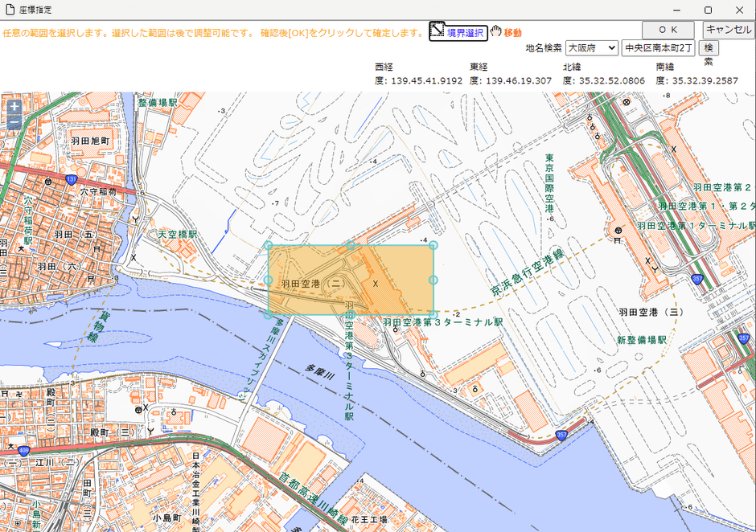
Task: Click the dashed-rectangle icon beside 境界選択
Action: coord(438,30)
